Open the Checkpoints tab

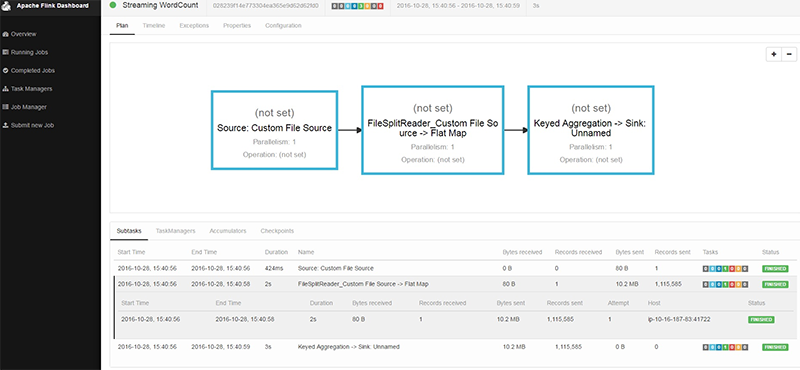click(277, 231)
